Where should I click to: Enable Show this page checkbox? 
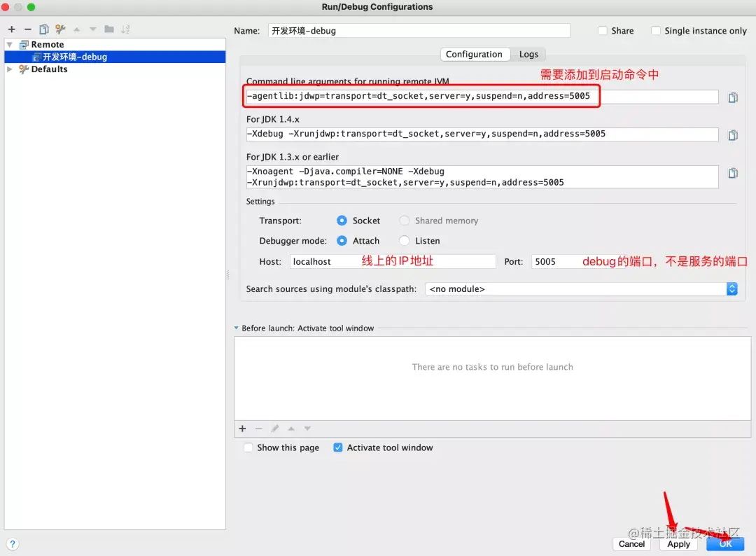(248, 447)
